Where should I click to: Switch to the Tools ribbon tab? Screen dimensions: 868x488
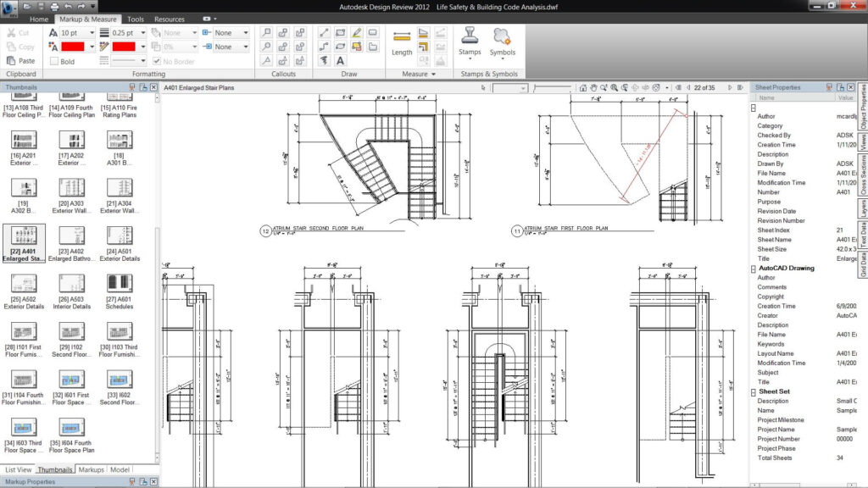click(136, 19)
